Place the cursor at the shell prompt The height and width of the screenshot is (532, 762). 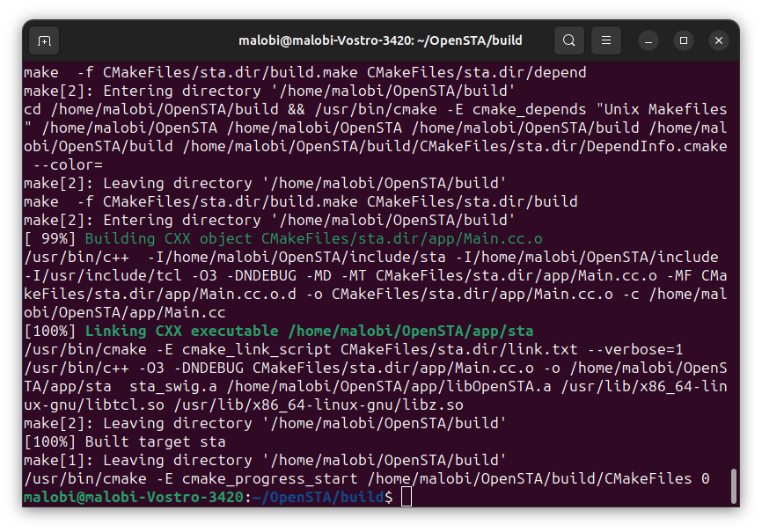(x=406, y=497)
